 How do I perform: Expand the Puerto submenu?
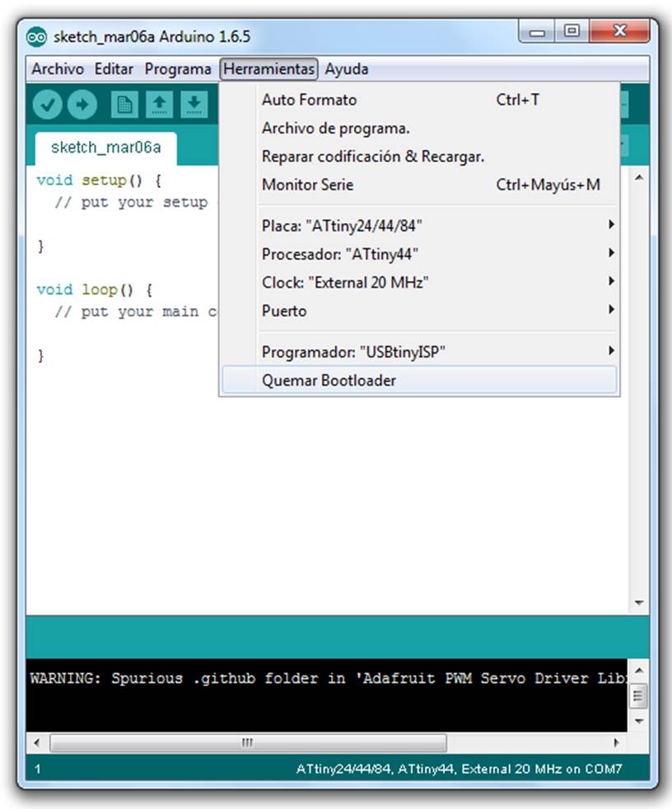click(x=420, y=311)
